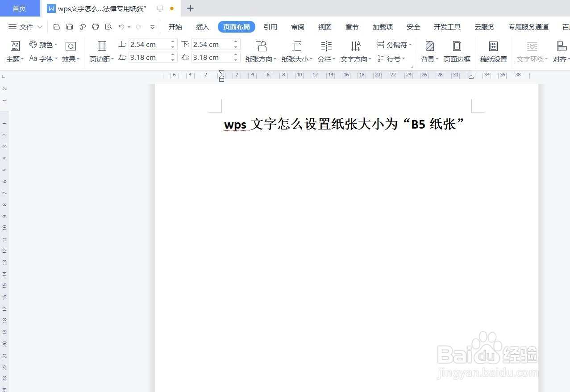
Task: Open the 章节 tab
Action: point(352,27)
